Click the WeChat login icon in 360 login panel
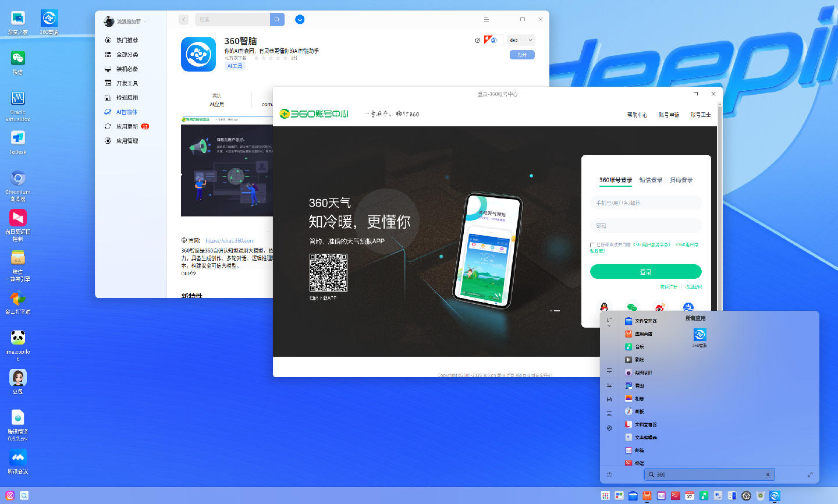Image resolution: width=838 pixels, height=504 pixels. pyautogui.click(x=632, y=307)
